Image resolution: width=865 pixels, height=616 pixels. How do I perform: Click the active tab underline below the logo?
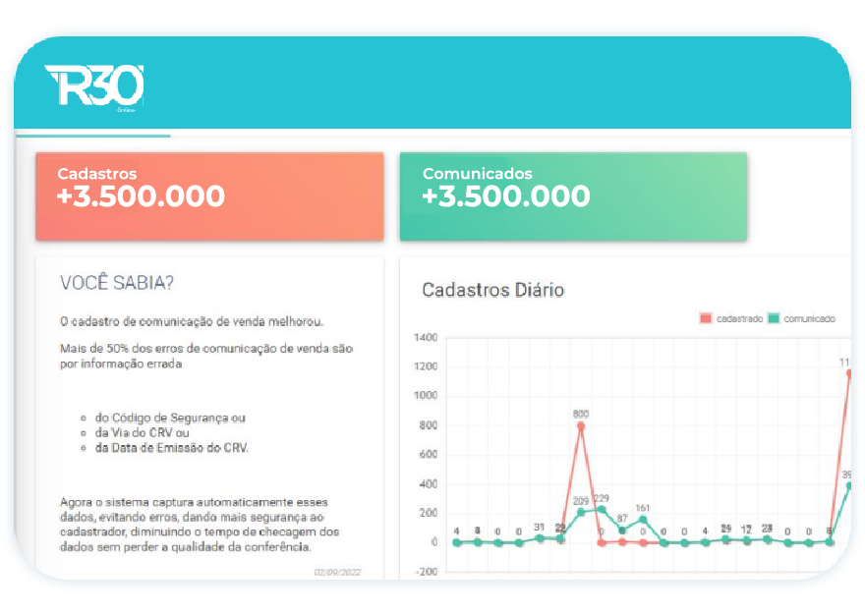(x=93, y=136)
